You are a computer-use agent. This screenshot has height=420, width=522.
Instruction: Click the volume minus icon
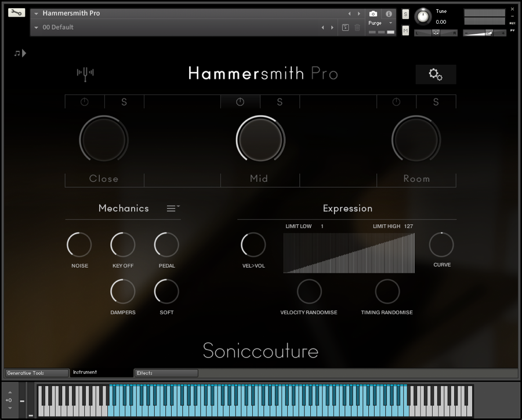(x=466, y=33)
